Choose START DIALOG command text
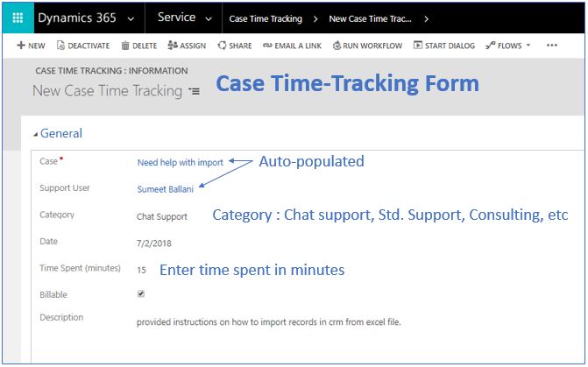The image size is (588, 367). (450, 46)
